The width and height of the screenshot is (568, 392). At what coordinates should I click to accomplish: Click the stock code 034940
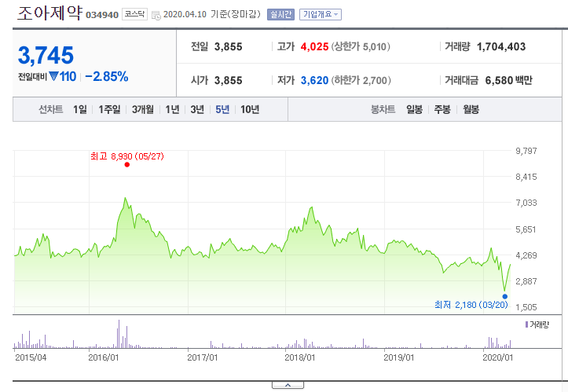coord(102,15)
